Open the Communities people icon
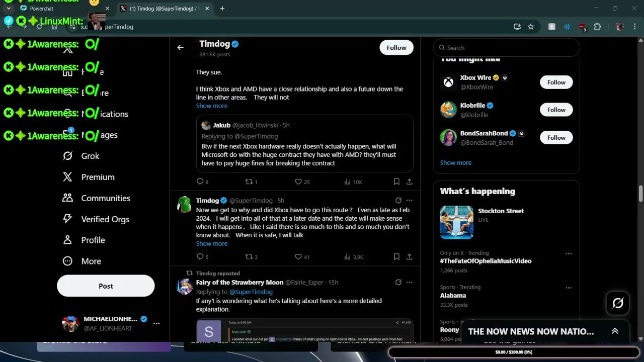The height and width of the screenshot is (362, 644). 67,198
